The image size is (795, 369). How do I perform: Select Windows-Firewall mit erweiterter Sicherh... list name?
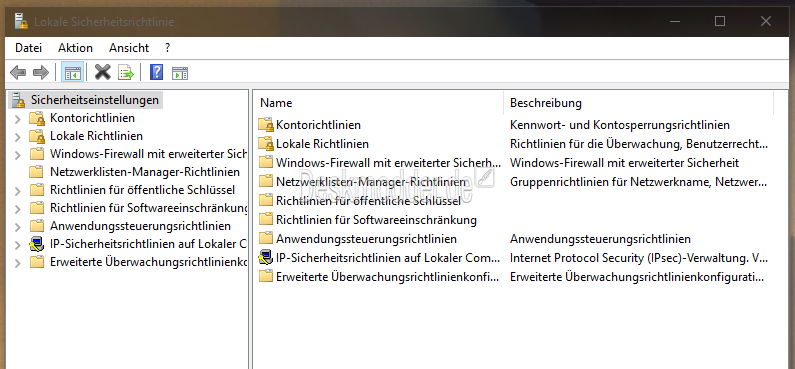pyautogui.click(x=388, y=163)
